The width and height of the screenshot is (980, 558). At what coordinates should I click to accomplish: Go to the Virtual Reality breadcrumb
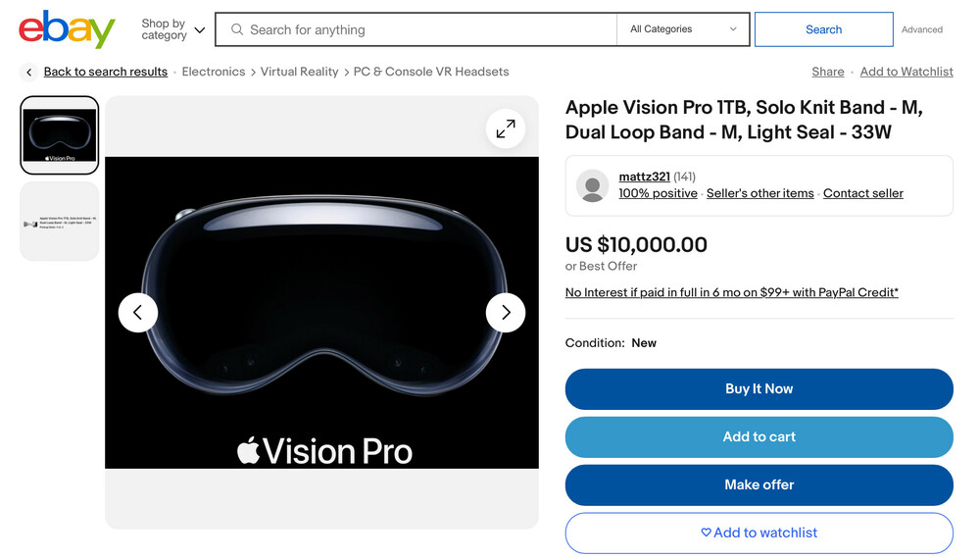(299, 72)
